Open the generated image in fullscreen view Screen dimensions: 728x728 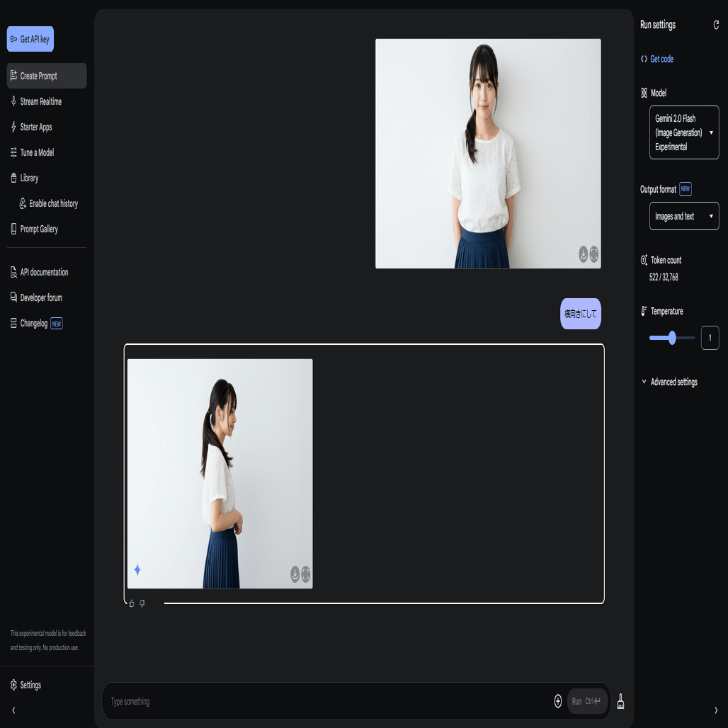click(x=305, y=575)
